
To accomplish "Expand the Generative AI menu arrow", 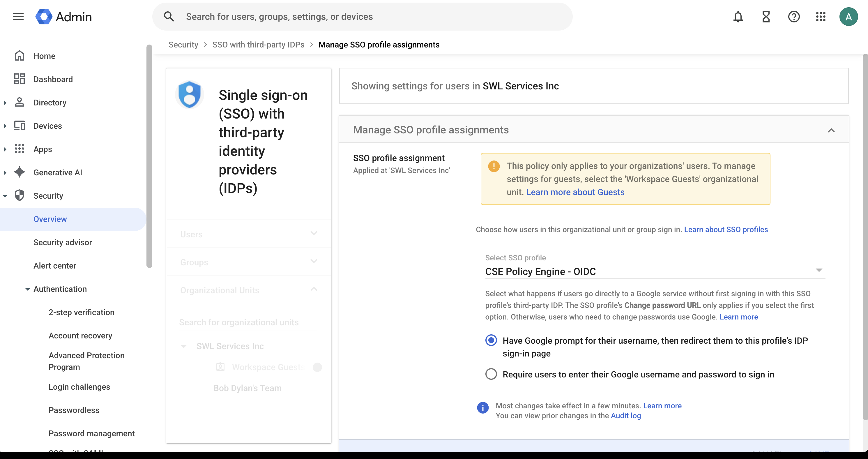I will tap(5, 172).
